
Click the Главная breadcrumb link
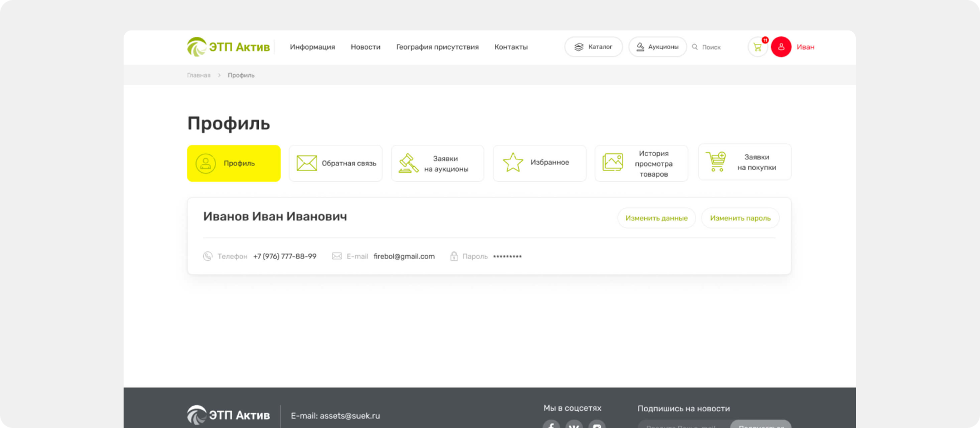(x=199, y=75)
